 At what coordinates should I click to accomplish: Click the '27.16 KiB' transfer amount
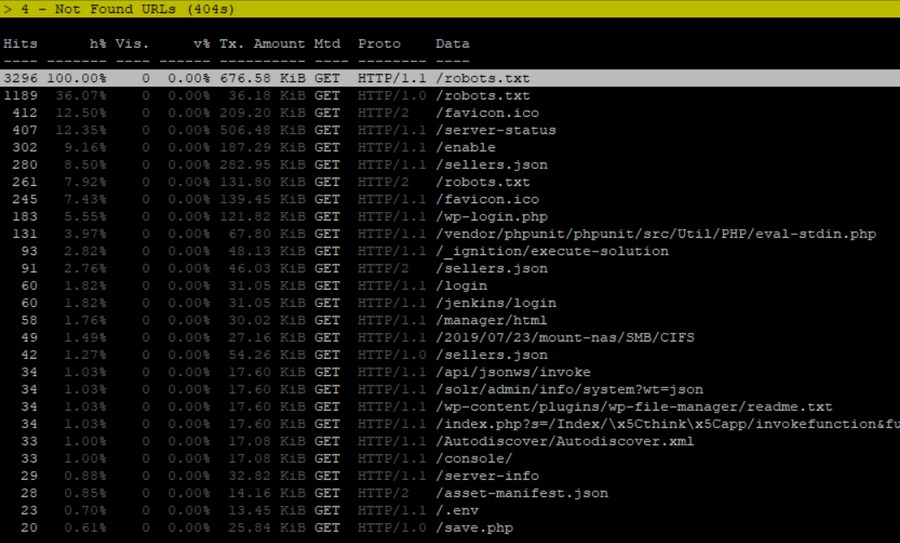[x=266, y=337]
